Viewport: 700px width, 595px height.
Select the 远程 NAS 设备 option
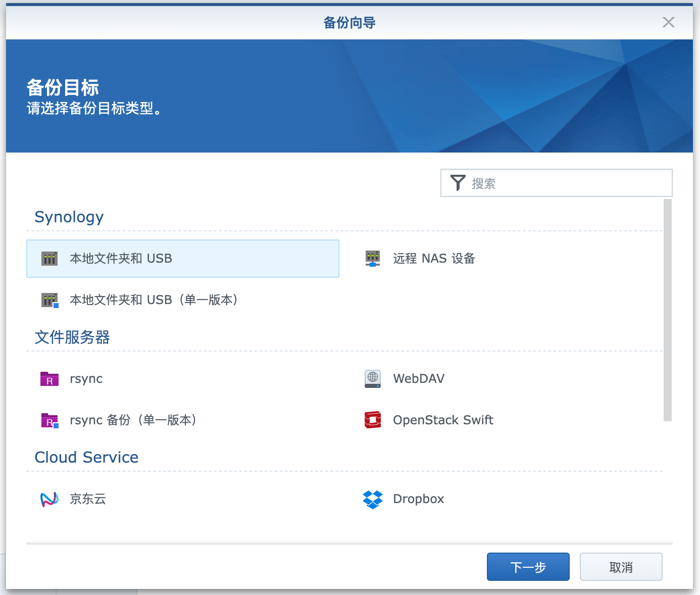tap(434, 259)
